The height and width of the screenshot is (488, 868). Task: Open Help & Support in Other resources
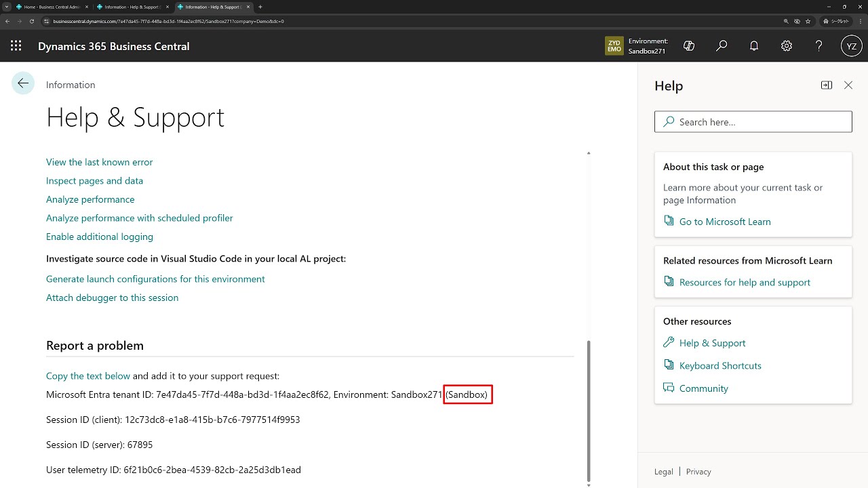click(712, 343)
